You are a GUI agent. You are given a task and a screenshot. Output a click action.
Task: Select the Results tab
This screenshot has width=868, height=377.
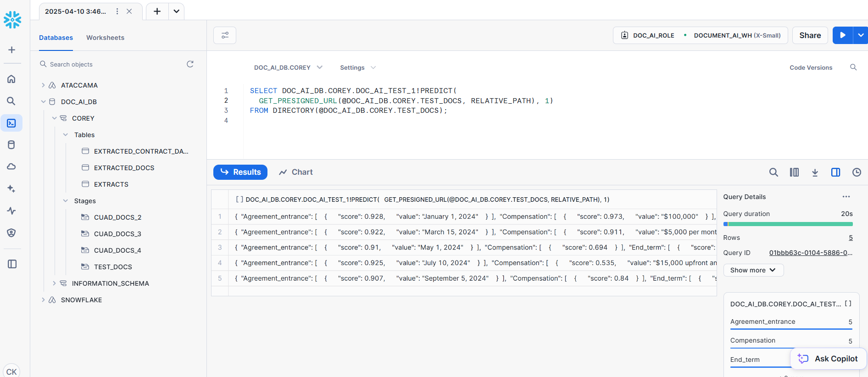pyautogui.click(x=240, y=172)
